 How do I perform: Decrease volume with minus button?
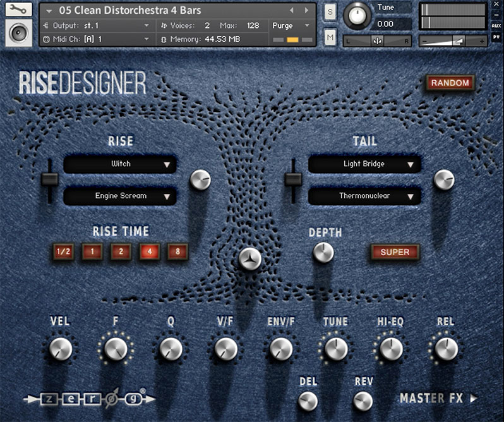(x=424, y=41)
